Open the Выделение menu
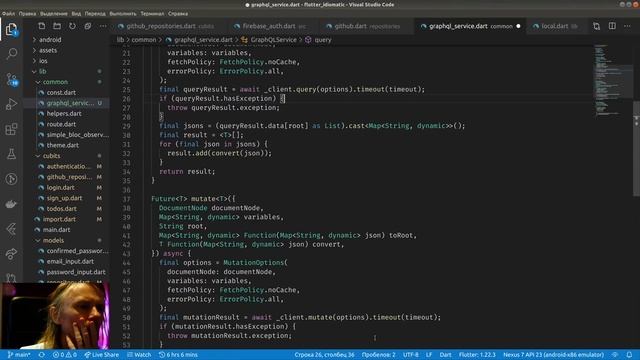Viewport: 640px width, 360px height. coord(54,13)
